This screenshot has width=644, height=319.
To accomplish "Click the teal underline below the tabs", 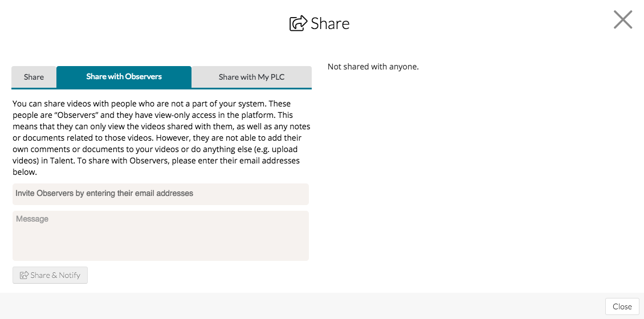I will 161,89.
